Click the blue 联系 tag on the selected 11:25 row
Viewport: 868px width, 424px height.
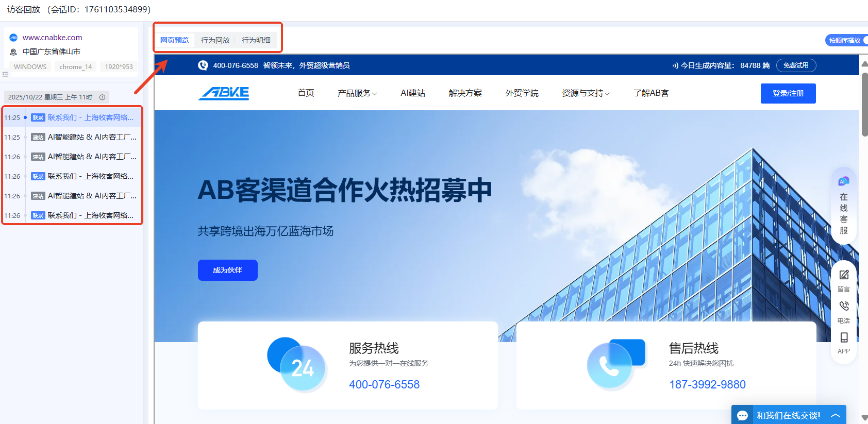coord(38,118)
